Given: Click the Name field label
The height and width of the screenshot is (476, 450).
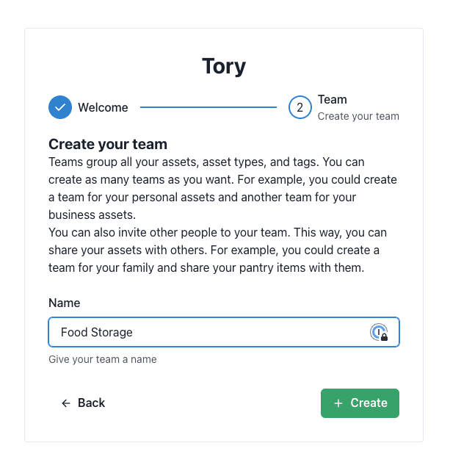Looking at the screenshot, I should [65, 303].
